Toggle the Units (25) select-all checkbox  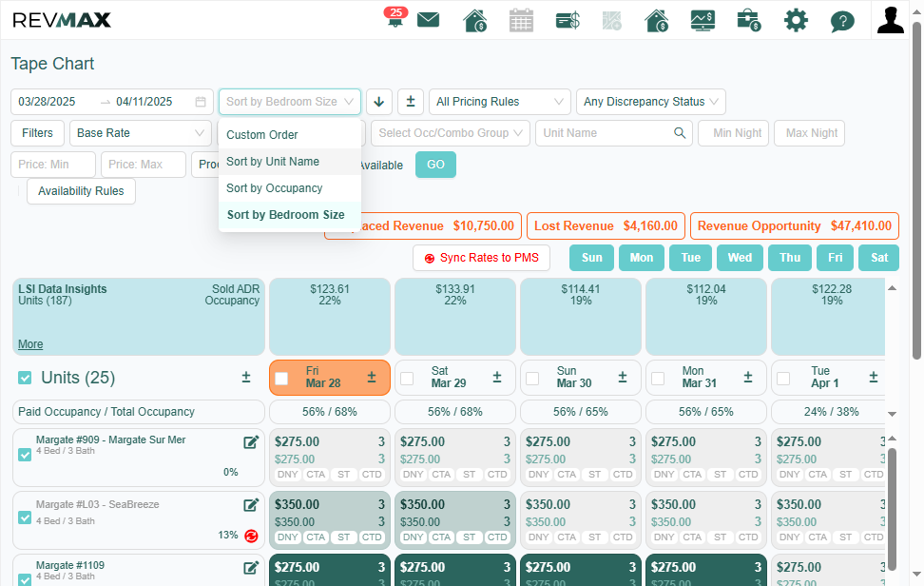point(25,378)
